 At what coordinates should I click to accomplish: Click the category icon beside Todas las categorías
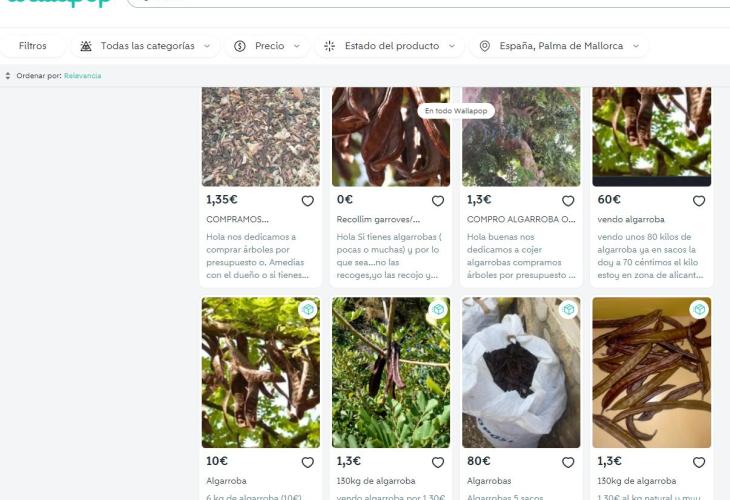[86, 46]
